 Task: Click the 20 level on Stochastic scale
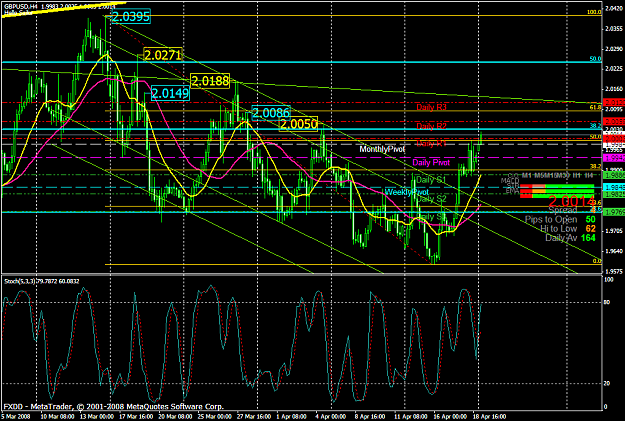[607, 384]
